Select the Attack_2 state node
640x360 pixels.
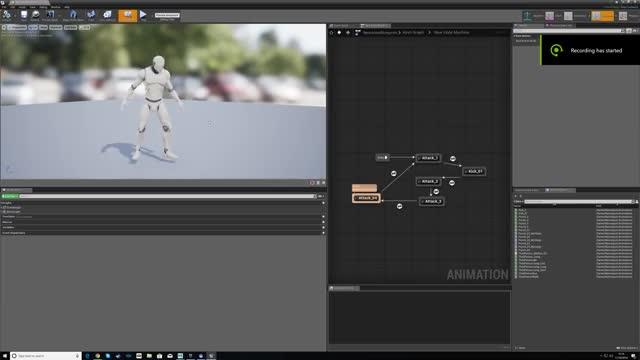click(428, 181)
